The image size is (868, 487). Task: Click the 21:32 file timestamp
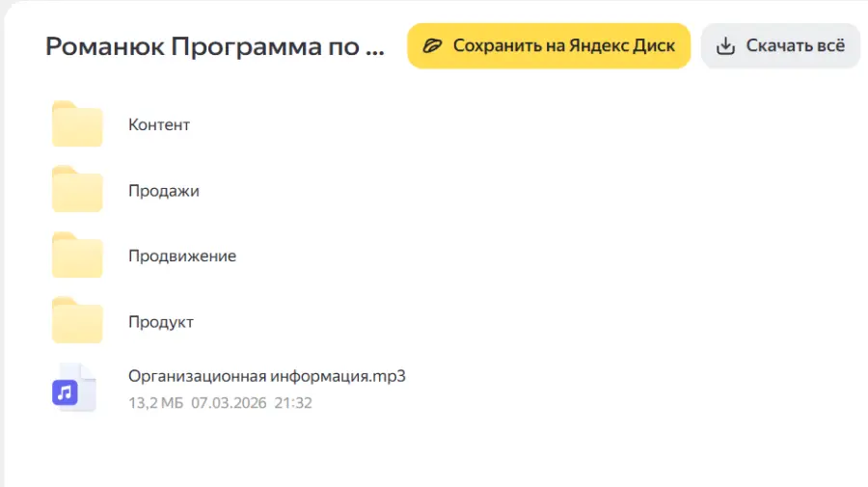tap(293, 403)
